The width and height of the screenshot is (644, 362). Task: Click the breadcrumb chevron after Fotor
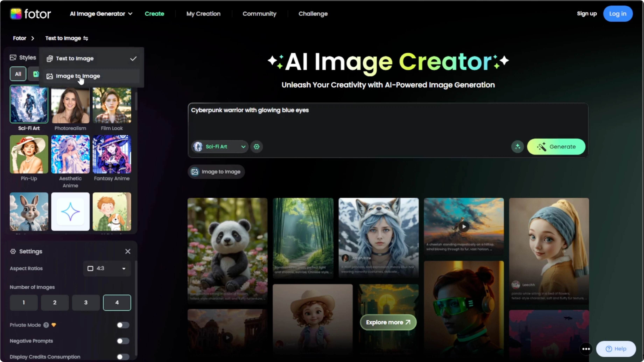tap(33, 38)
